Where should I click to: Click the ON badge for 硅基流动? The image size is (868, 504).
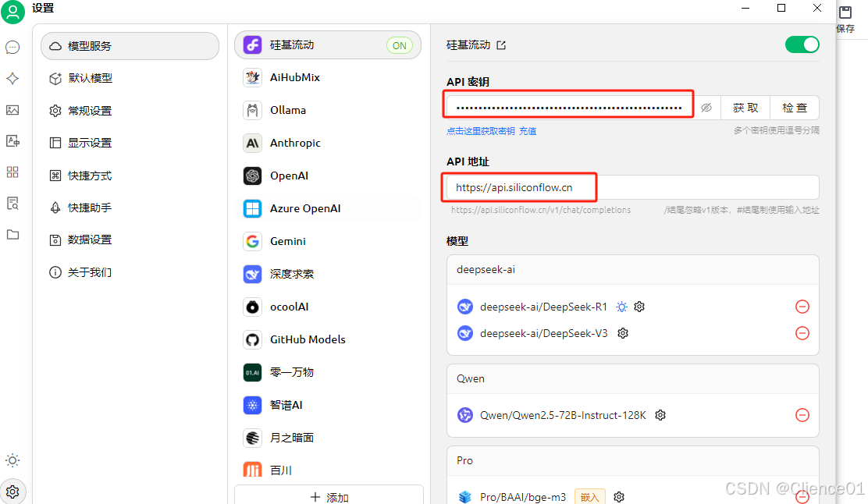click(399, 46)
